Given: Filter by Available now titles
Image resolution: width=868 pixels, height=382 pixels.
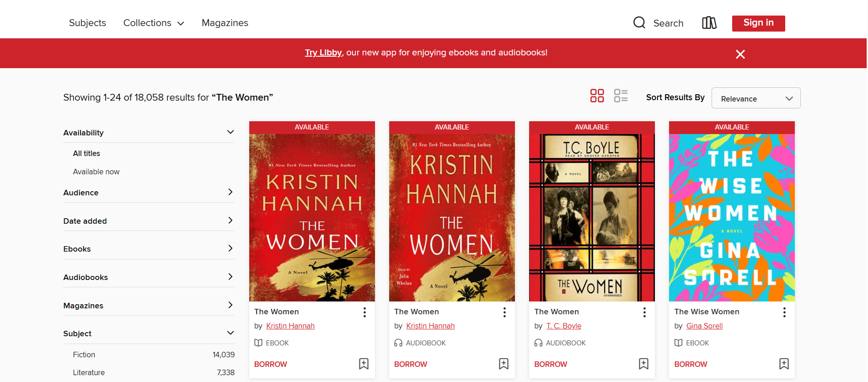Looking at the screenshot, I should (96, 172).
